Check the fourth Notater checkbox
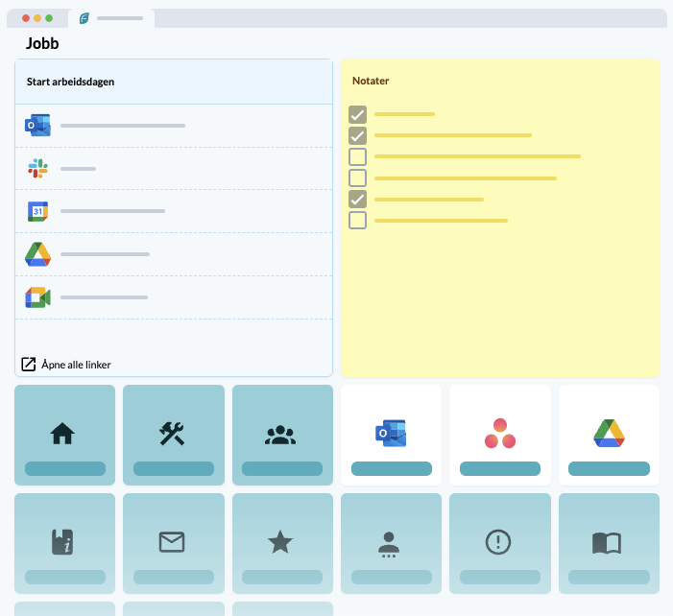This screenshot has height=616, width=673. [357, 178]
